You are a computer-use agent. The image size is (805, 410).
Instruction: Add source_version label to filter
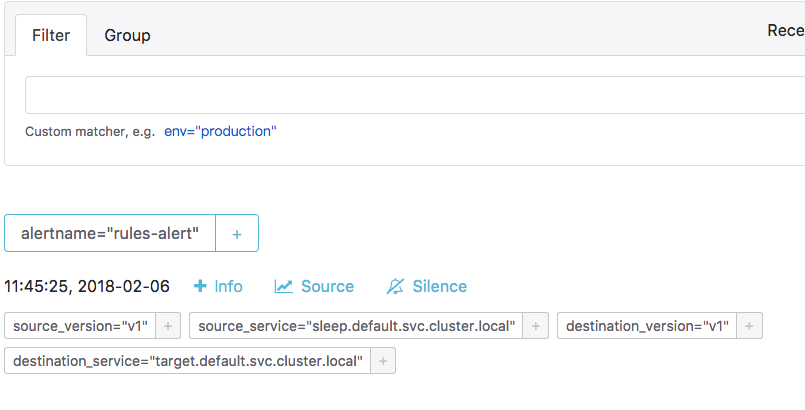(x=168, y=326)
